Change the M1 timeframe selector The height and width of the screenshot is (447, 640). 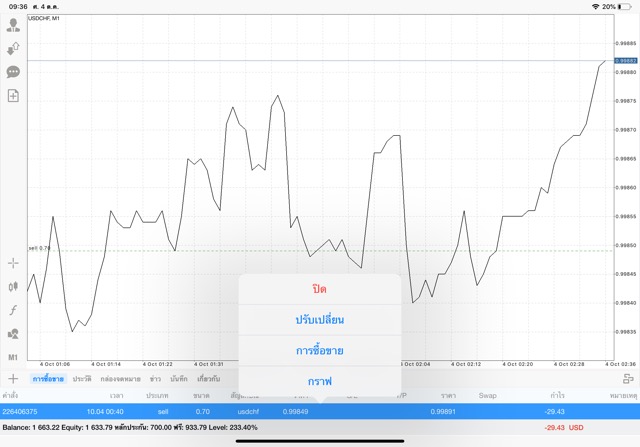tap(13, 358)
